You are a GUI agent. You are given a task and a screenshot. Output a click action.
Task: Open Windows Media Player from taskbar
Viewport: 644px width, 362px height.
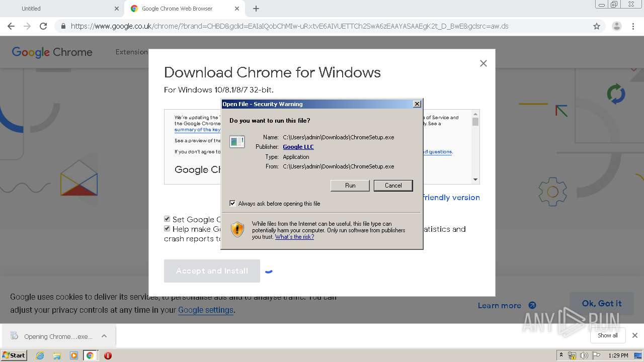click(x=73, y=355)
